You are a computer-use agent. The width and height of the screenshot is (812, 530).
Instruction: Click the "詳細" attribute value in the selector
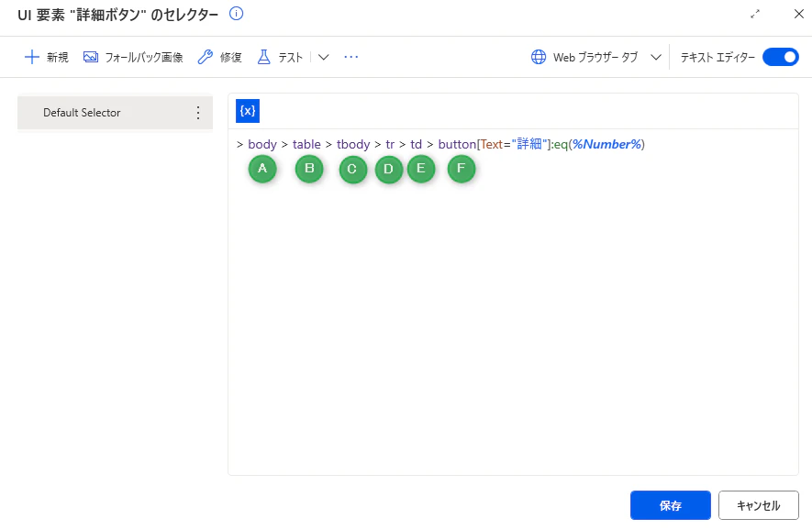[x=529, y=144]
